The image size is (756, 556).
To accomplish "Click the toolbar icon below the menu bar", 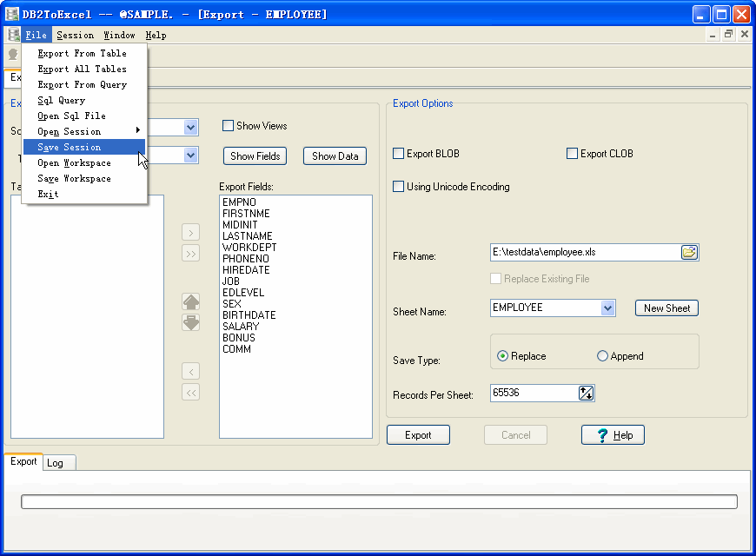I will (x=13, y=55).
